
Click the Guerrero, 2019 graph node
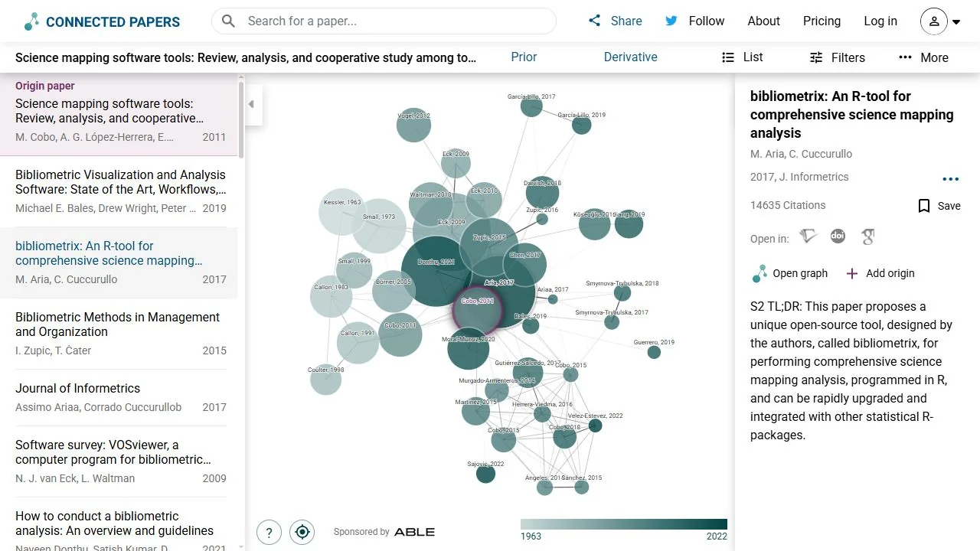pos(654,352)
